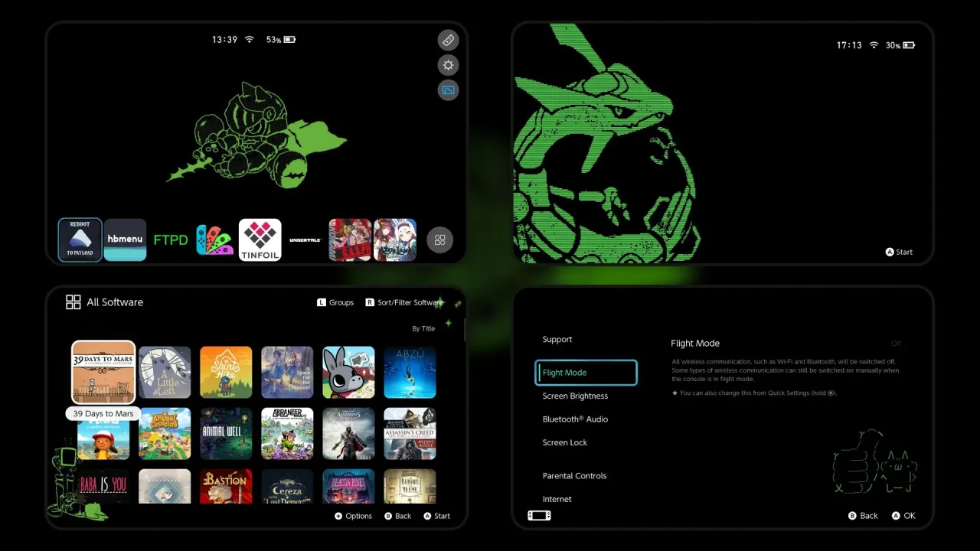Screen dimensions: 980x551
Task: Open Options in All Software footer
Action: pyautogui.click(x=353, y=516)
